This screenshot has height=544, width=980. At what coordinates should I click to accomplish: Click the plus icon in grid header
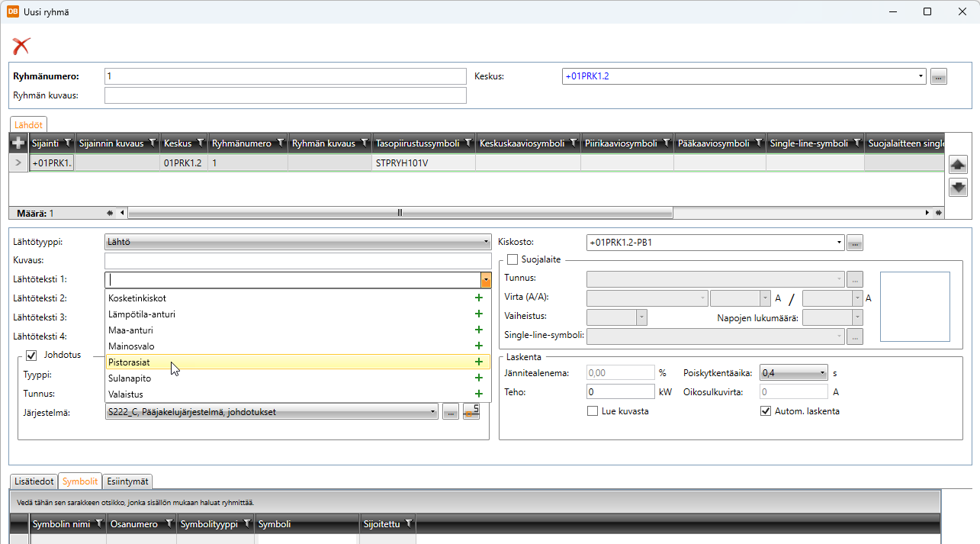point(19,143)
